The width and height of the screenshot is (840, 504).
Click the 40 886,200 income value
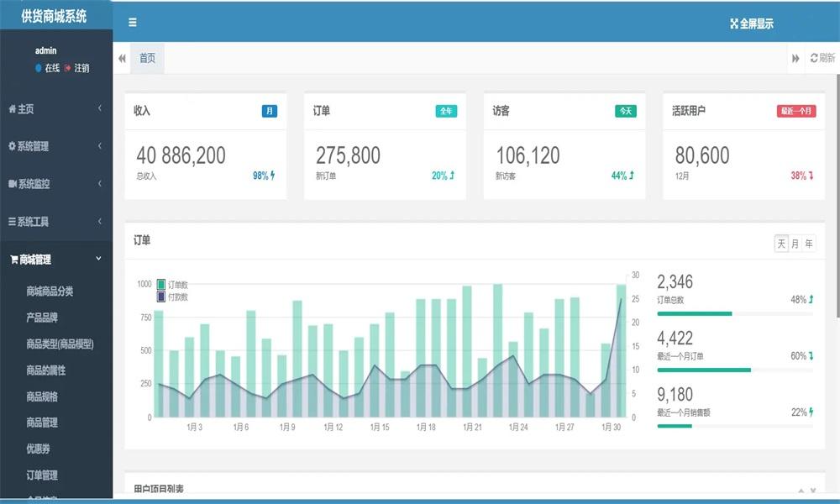pyautogui.click(x=181, y=156)
